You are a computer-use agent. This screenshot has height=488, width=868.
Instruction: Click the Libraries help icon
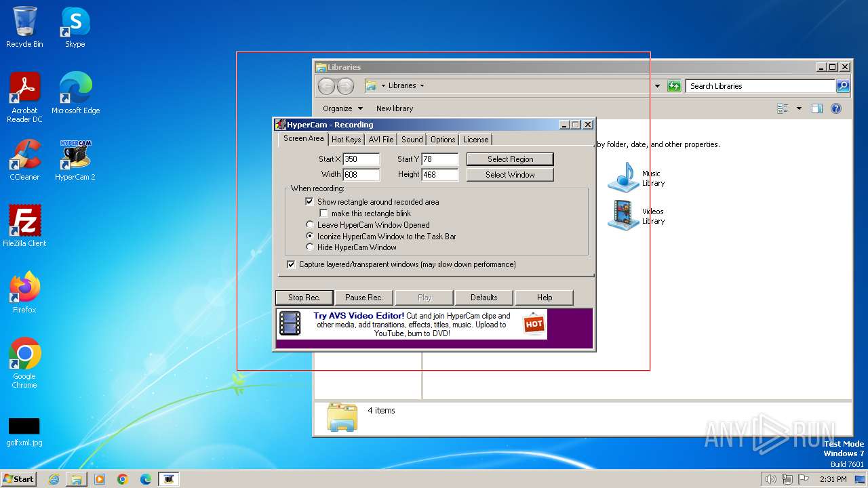click(x=836, y=108)
